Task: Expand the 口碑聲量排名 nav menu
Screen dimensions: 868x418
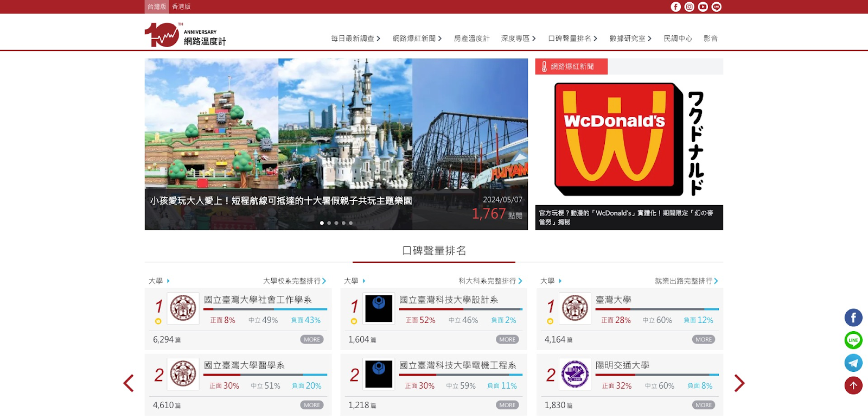Action: pos(573,39)
